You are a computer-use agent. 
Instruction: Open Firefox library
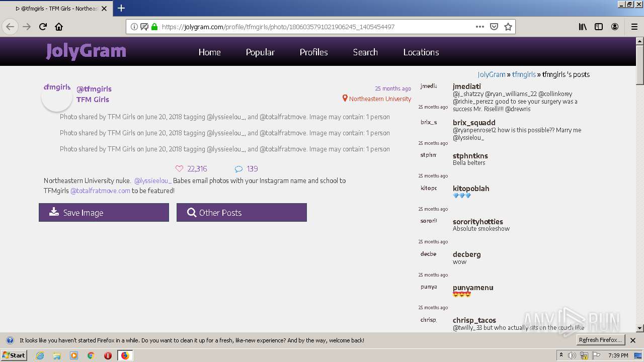pos(583,27)
